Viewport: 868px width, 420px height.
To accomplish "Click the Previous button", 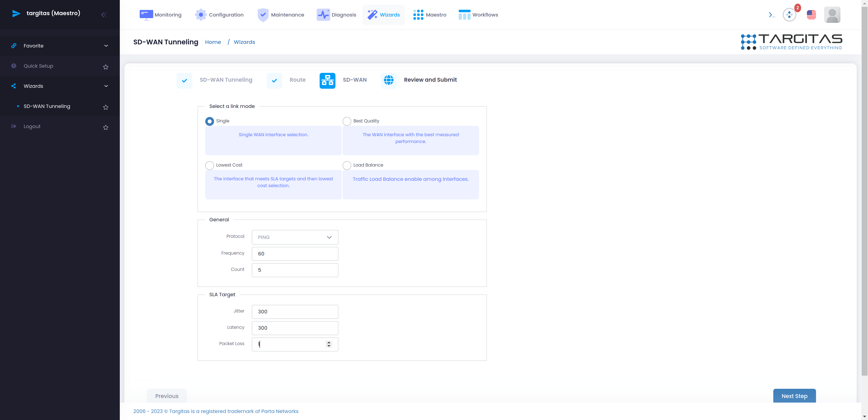I will (167, 396).
